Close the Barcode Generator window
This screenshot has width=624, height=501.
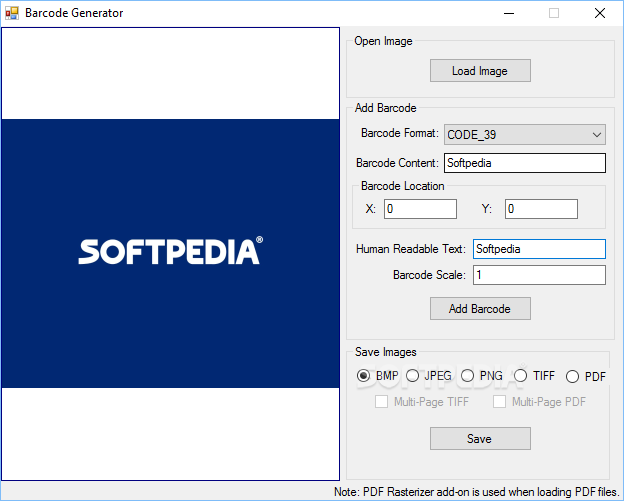[600, 13]
